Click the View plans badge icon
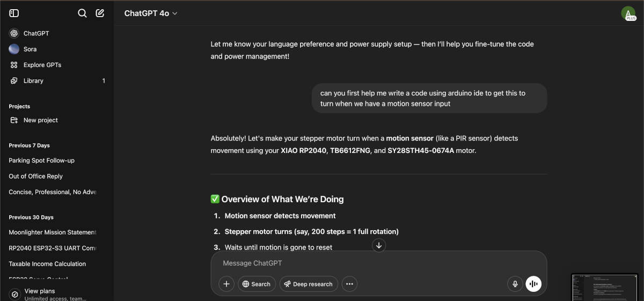Viewport: 644px width, 301px height. (14, 295)
